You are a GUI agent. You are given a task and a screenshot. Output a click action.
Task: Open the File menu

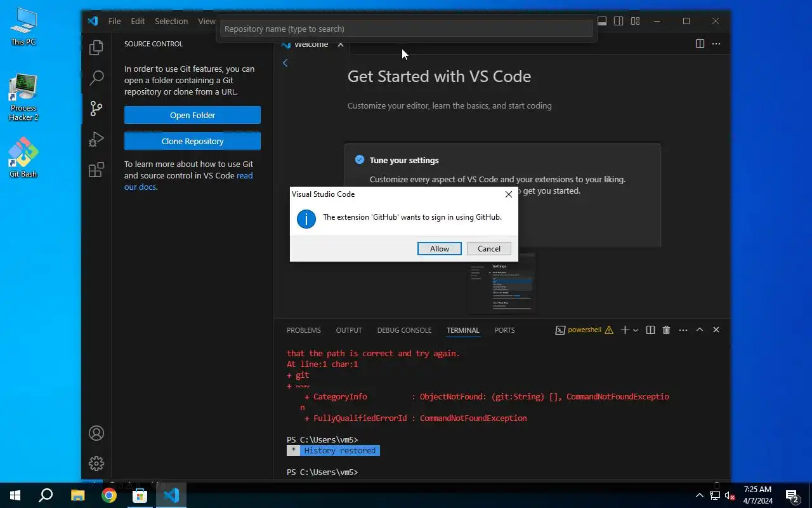114,21
